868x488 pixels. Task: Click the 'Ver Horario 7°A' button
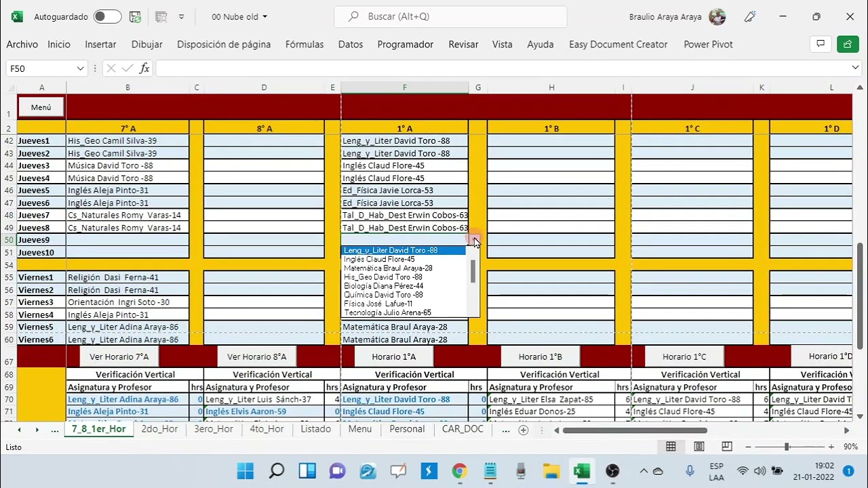[x=119, y=357]
